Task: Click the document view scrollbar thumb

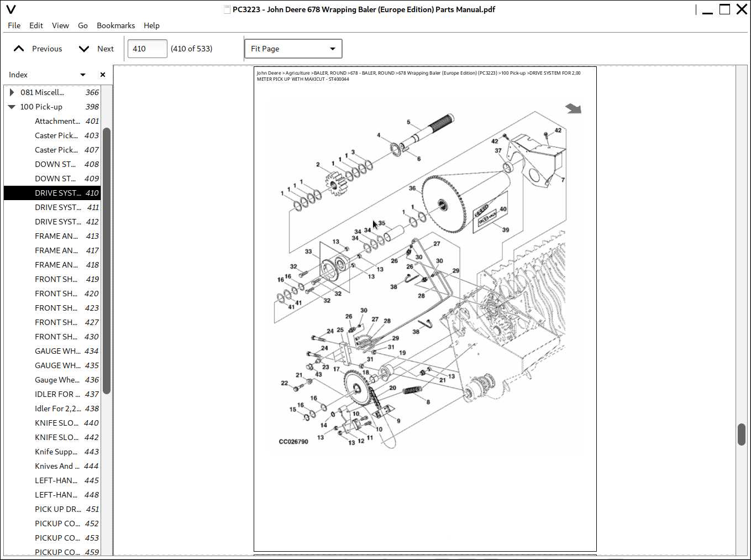Action: (742, 435)
